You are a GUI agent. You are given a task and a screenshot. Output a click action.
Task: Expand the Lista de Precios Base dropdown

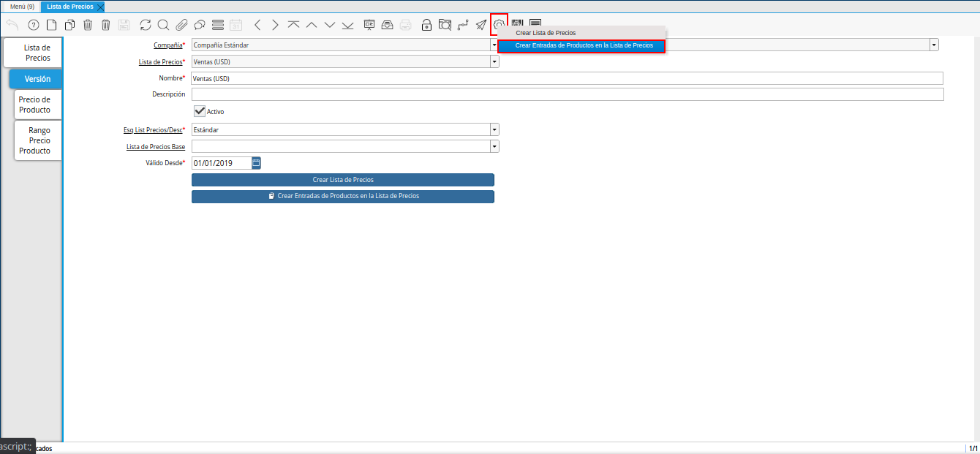[x=495, y=146]
